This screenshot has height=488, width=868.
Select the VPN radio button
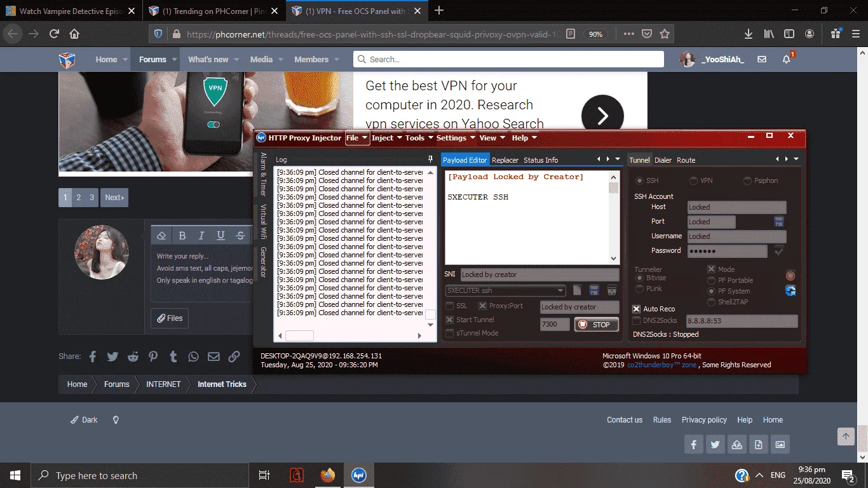(693, 181)
